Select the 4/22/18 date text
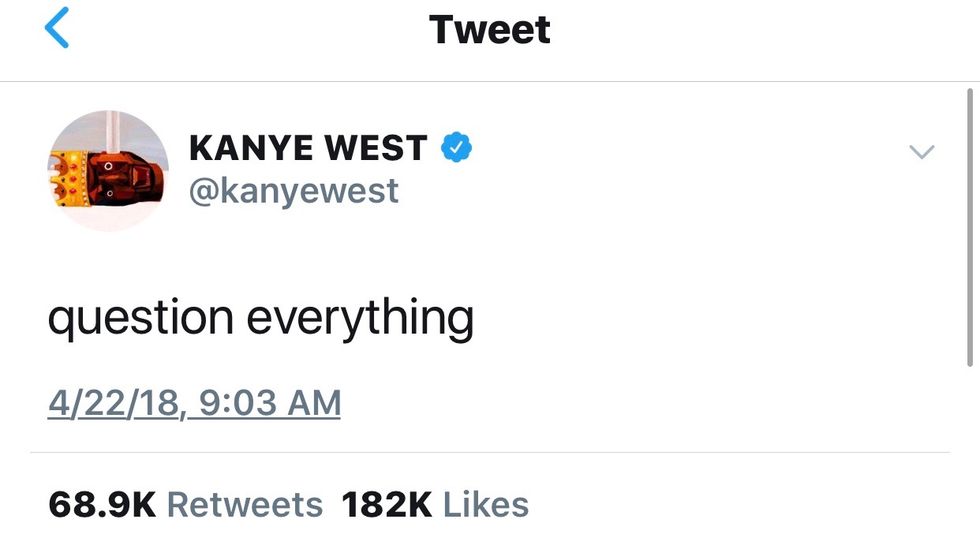 115,402
